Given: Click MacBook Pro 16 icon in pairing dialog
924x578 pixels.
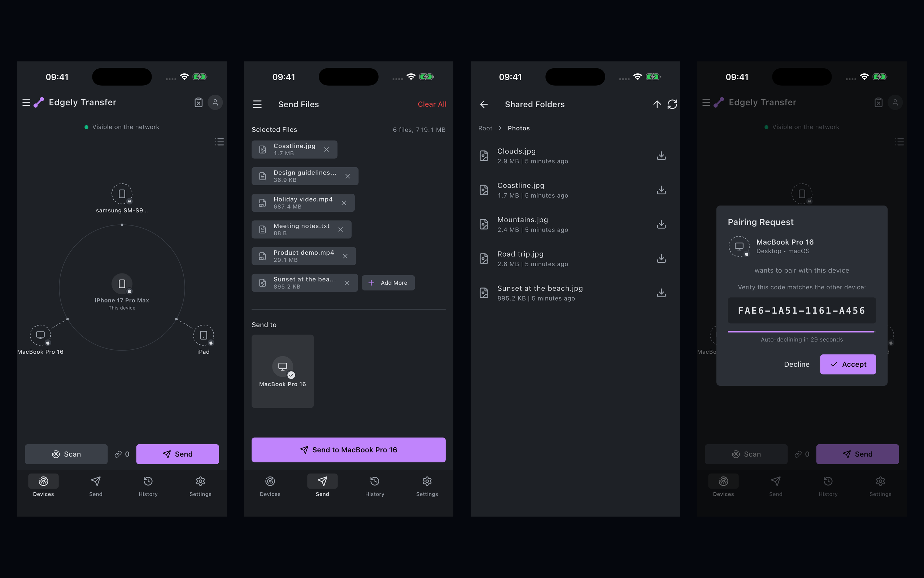Looking at the screenshot, I should pos(739,246).
